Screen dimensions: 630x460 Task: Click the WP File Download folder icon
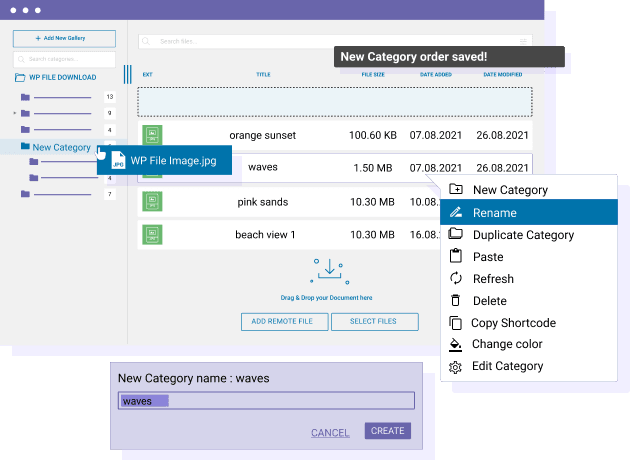coord(21,78)
